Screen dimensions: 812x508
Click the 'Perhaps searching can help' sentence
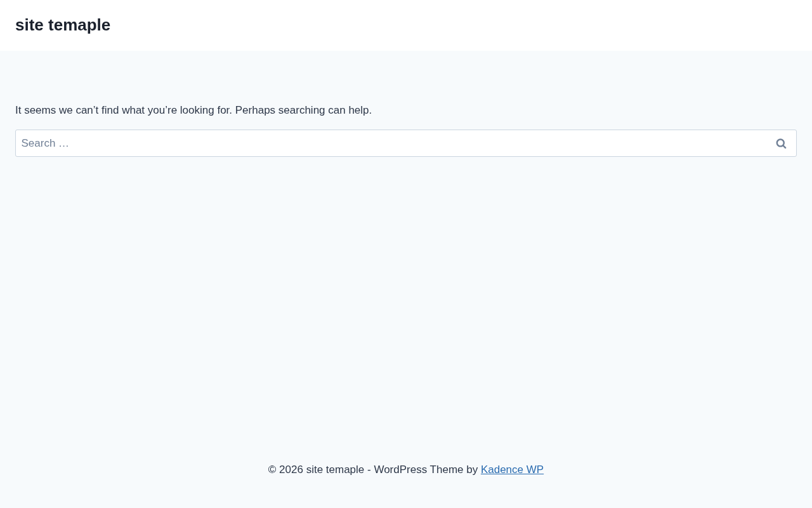pos(303,110)
